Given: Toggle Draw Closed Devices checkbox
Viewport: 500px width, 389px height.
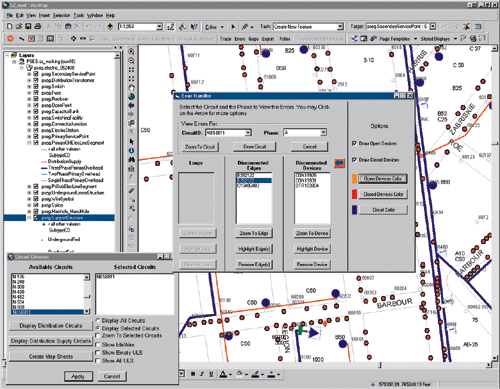Looking at the screenshot, I should tap(354, 160).
